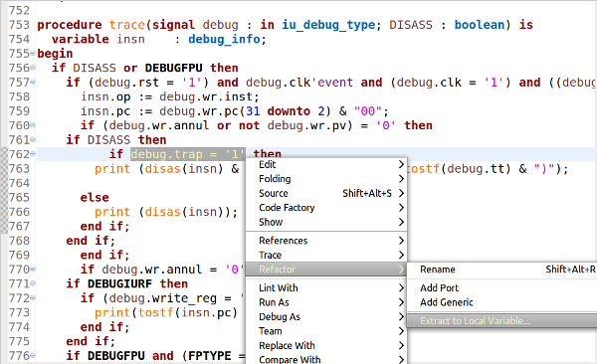Screen dimensions: 597x364
Task: Open the Team submenu
Action: click(326, 331)
